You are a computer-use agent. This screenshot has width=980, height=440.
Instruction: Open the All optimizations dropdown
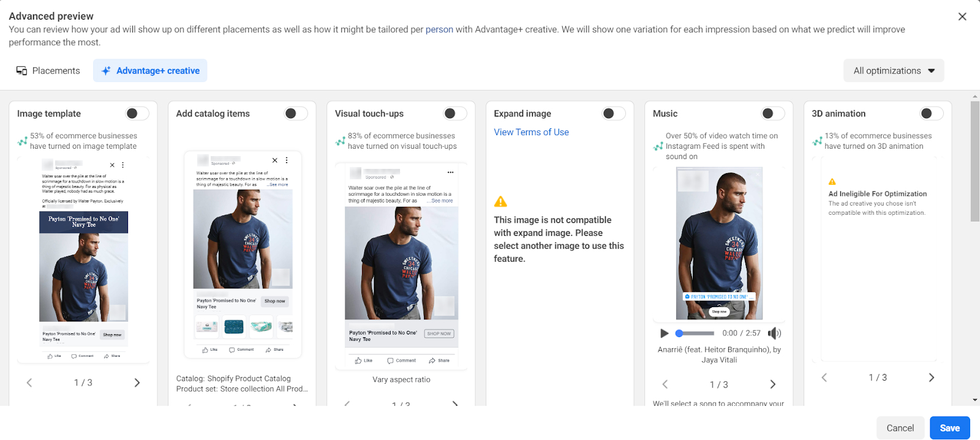click(x=894, y=70)
